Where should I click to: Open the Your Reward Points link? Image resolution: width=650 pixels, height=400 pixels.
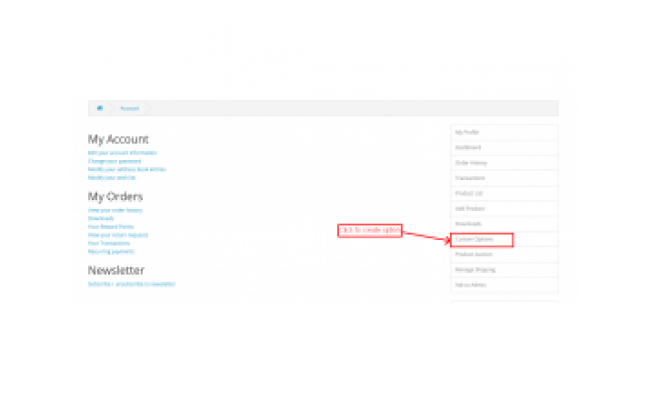pyautogui.click(x=111, y=227)
